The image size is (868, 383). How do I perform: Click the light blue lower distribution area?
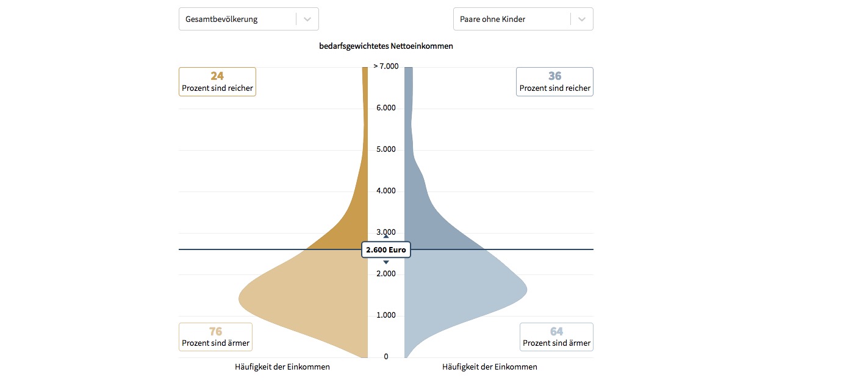coord(464,293)
